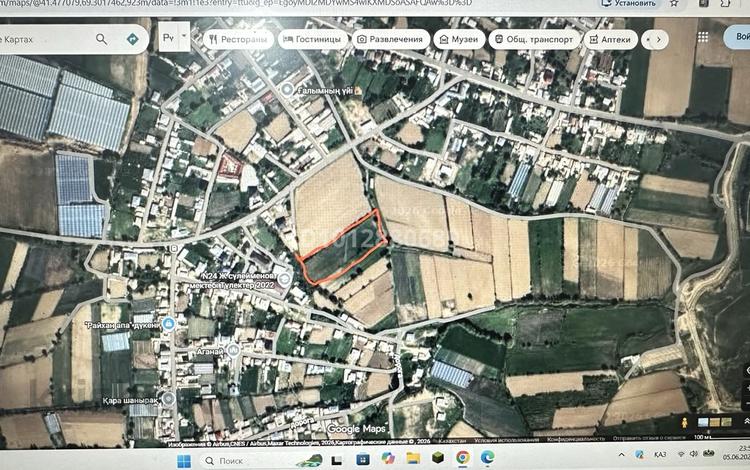This screenshot has width=750, height=470.
Task: Open the blue square app on the taskbar
Action: [363, 459]
